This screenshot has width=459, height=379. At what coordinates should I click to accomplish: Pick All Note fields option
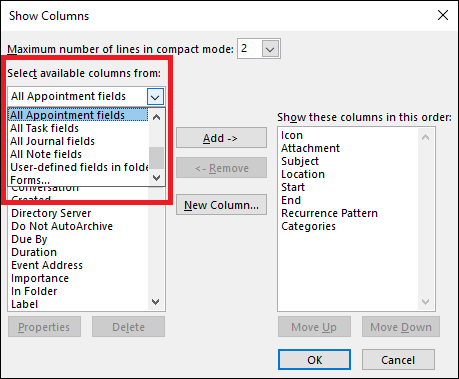click(78, 154)
